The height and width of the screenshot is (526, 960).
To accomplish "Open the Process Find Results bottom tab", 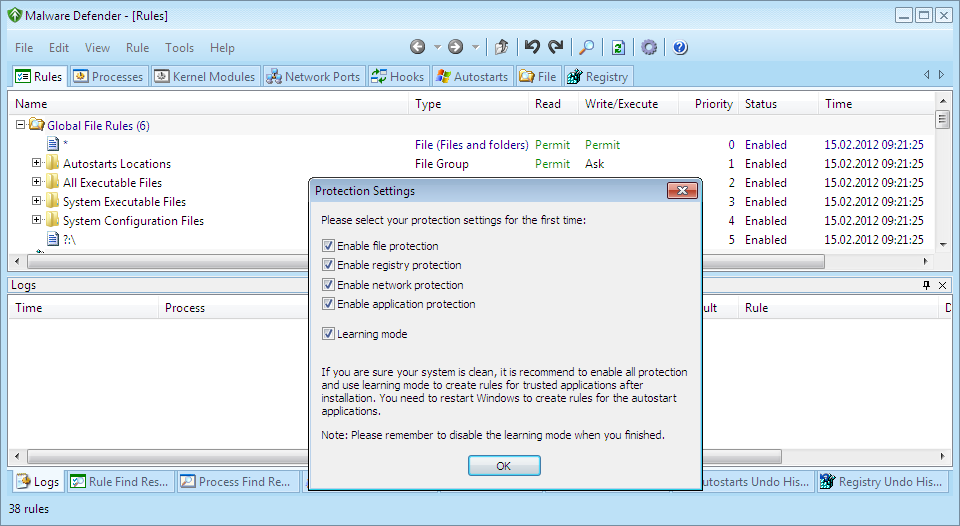I will [x=238, y=482].
